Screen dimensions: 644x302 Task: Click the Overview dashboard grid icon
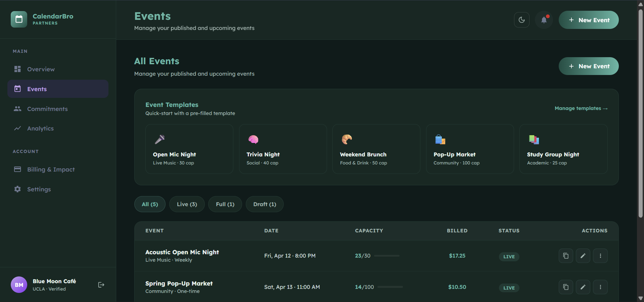click(x=17, y=69)
